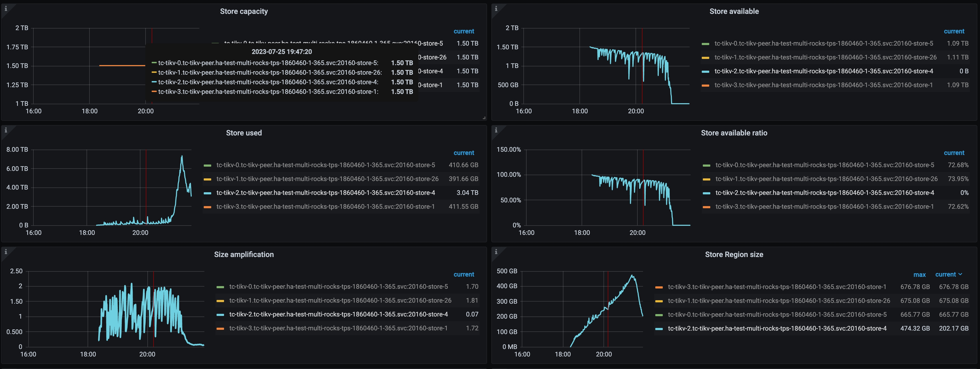
Task: Open the Store Region size panel title dropdown
Action: point(734,255)
